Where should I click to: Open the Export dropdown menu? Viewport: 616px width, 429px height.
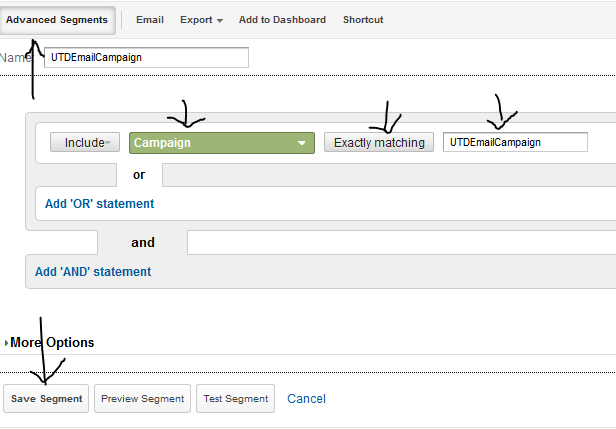click(x=201, y=20)
